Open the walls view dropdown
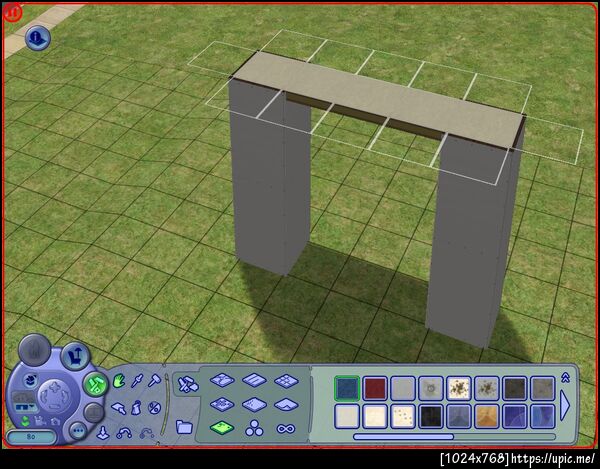Screen dimensions: 600x469 point(24,406)
